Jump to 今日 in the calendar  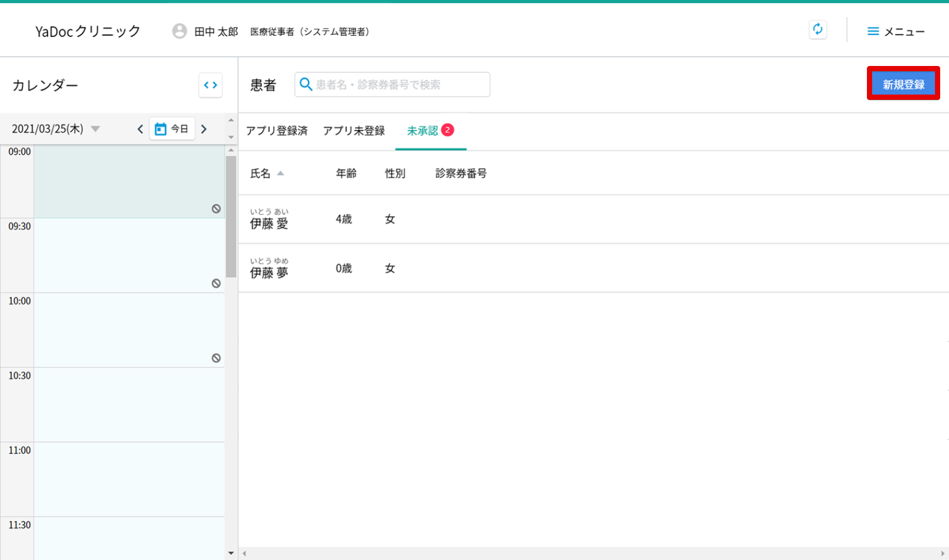[x=172, y=129]
